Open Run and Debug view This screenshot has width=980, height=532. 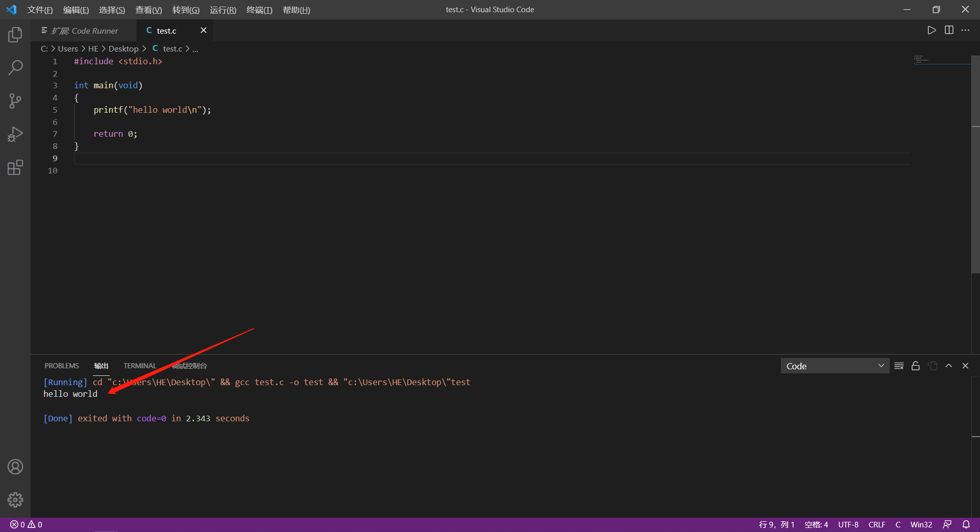click(x=15, y=134)
